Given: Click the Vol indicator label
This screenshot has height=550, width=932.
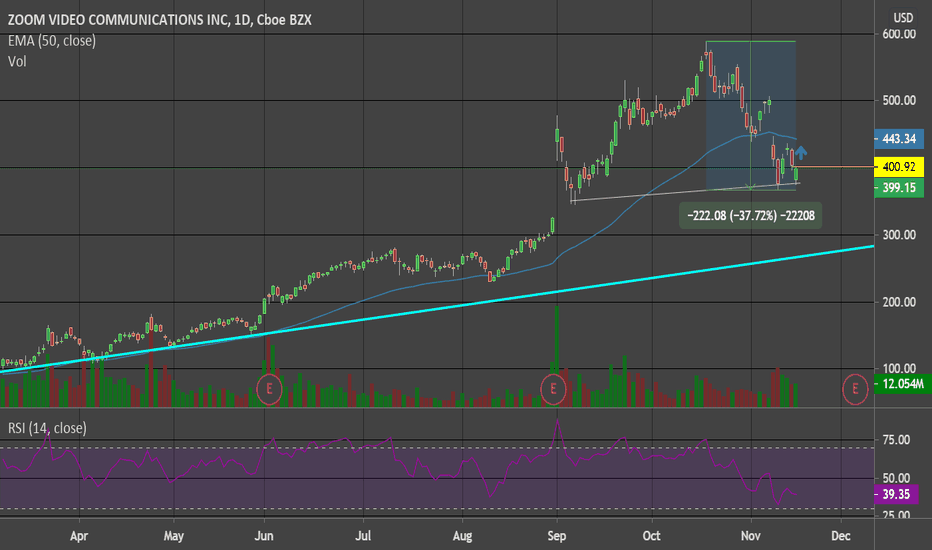Looking at the screenshot, I should [x=17, y=61].
